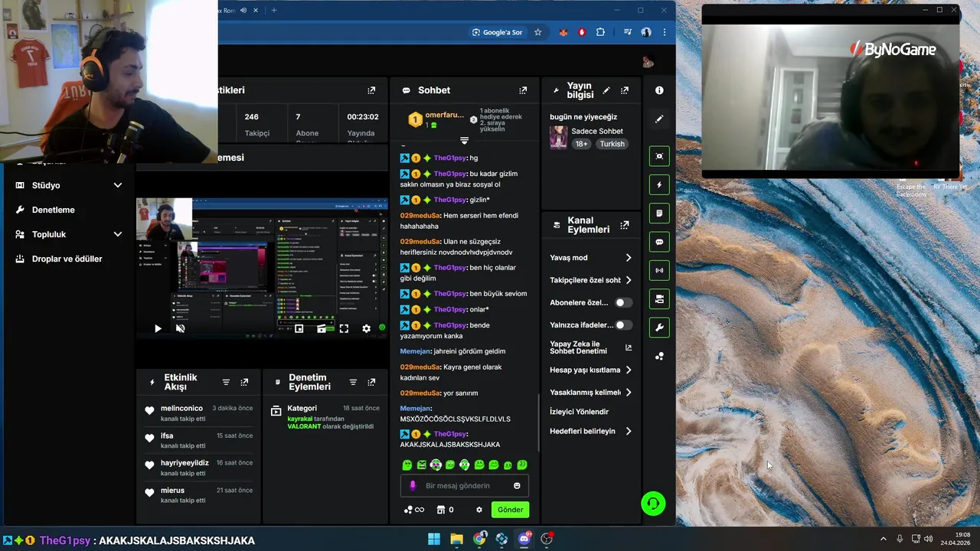Pop out the Kanal Eylemleri panel

625,225
